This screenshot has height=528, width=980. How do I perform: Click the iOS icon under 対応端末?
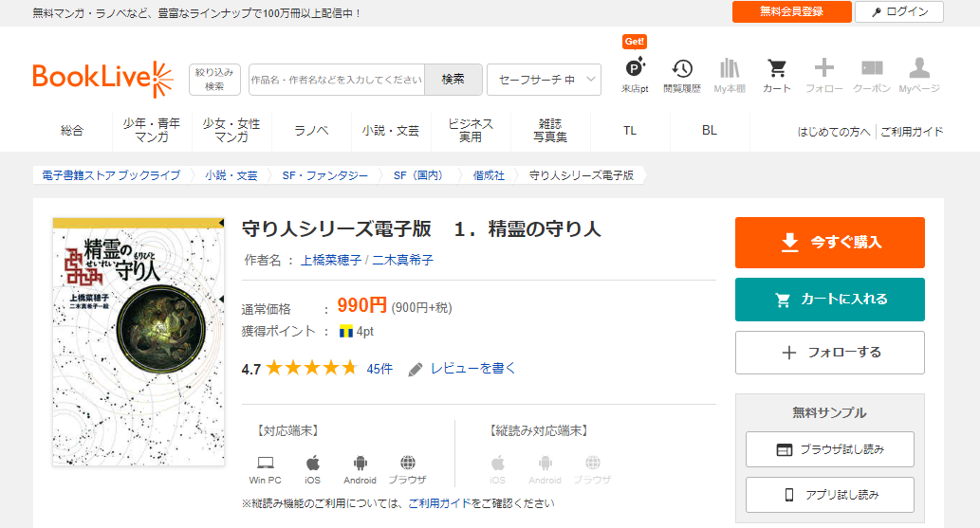(x=312, y=463)
